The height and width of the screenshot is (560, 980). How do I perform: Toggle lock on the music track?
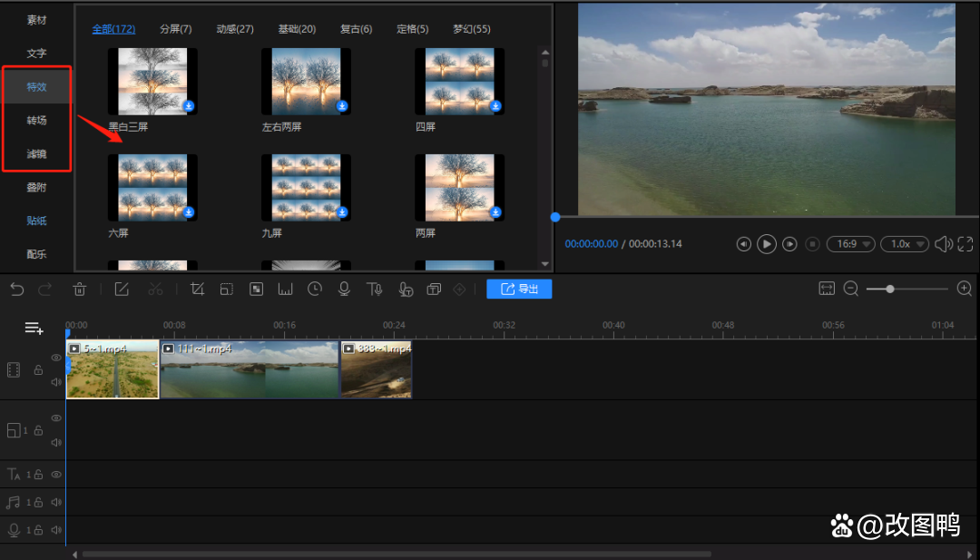point(38,502)
